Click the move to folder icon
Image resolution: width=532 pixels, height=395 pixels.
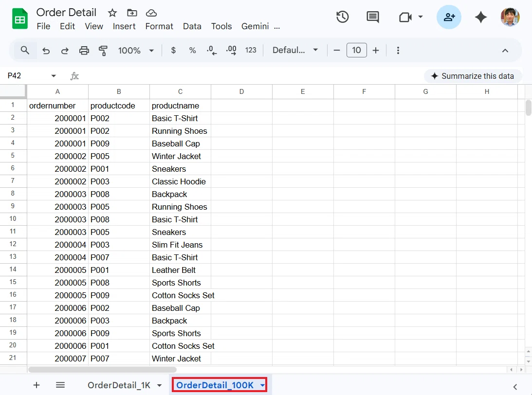click(132, 13)
